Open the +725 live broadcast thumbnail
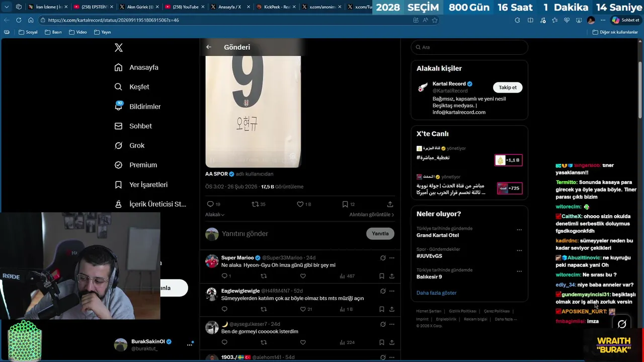 point(509,189)
